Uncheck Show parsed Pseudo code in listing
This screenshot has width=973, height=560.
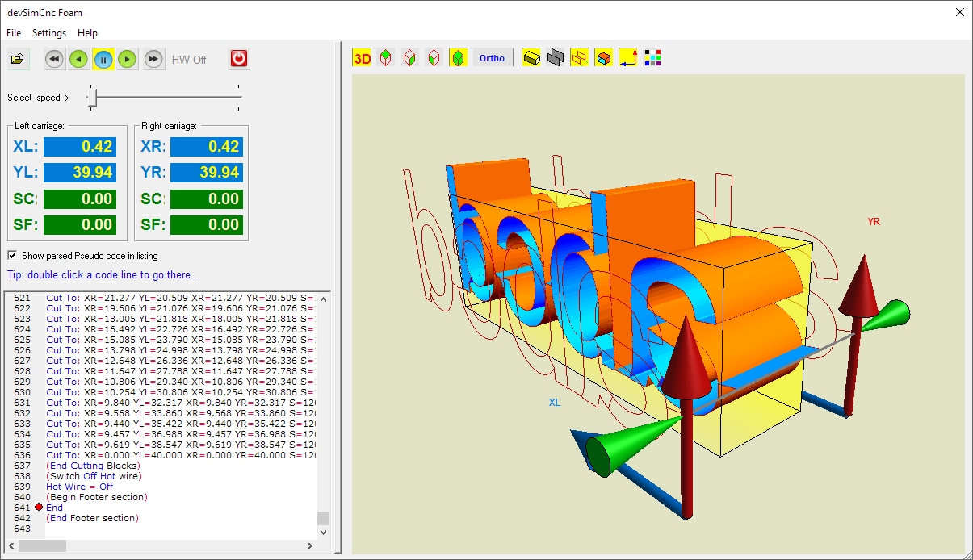12,255
